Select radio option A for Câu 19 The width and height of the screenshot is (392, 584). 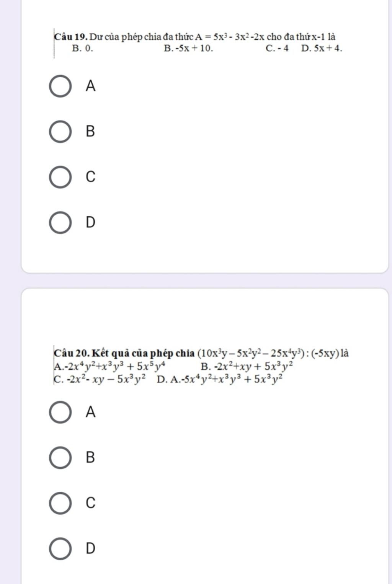[x=60, y=86]
